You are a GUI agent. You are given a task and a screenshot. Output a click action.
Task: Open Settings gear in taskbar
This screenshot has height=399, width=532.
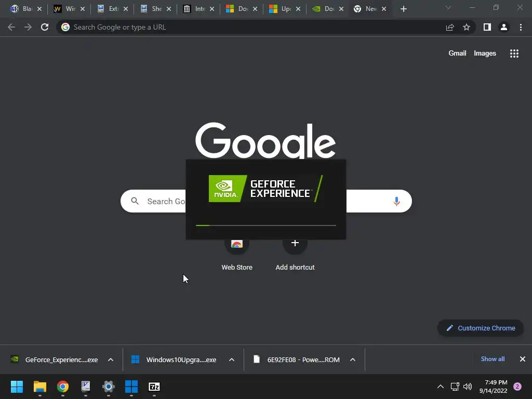pyautogui.click(x=109, y=387)
